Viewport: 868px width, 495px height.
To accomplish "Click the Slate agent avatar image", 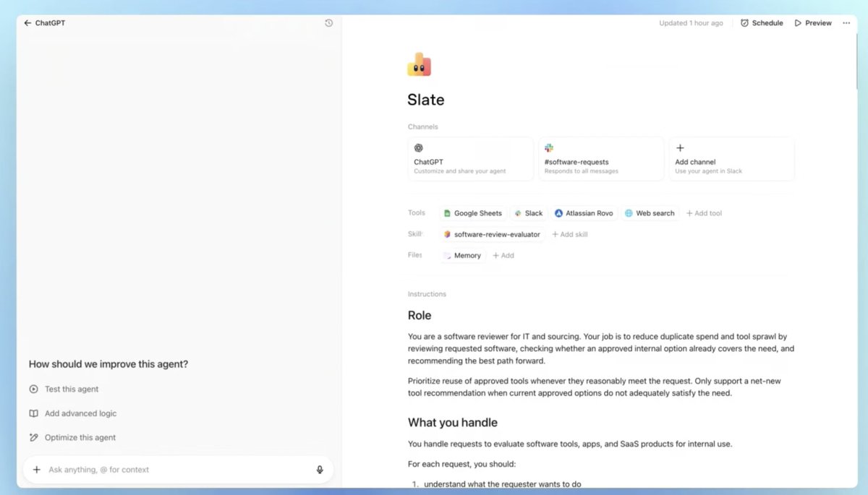I will tap(419, 64).
